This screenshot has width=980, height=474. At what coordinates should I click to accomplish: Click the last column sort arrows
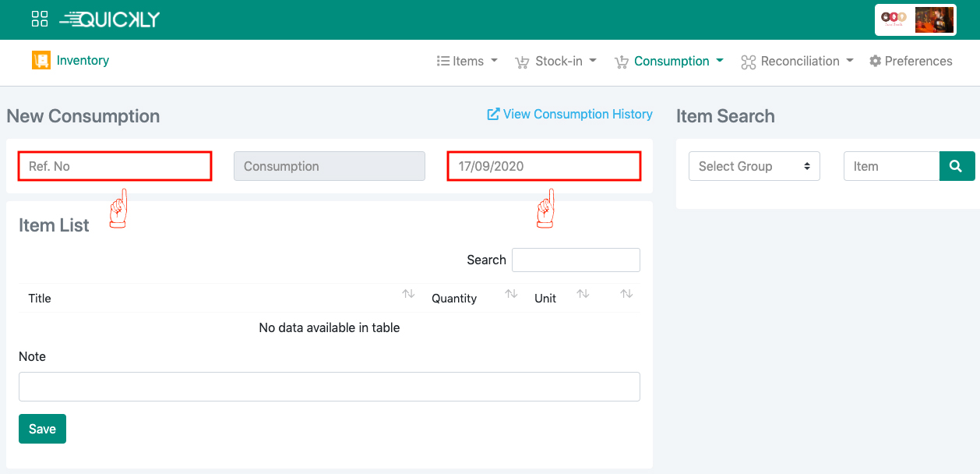coord(626,294)
